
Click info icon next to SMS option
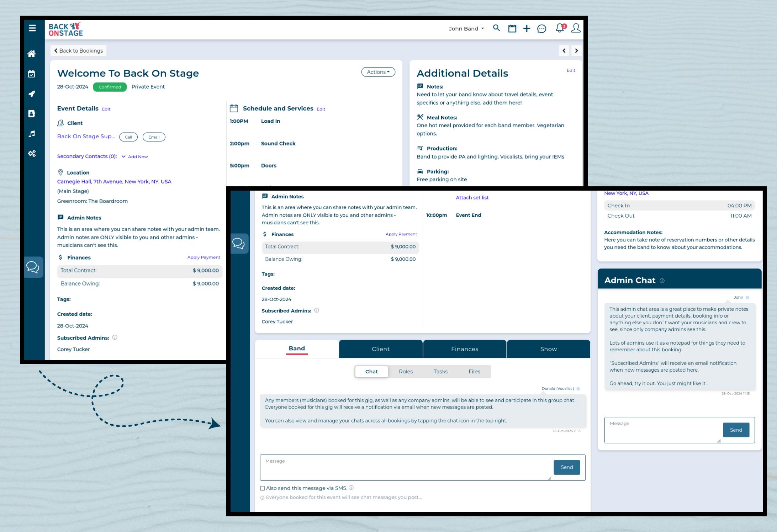(x=351, y=488)
